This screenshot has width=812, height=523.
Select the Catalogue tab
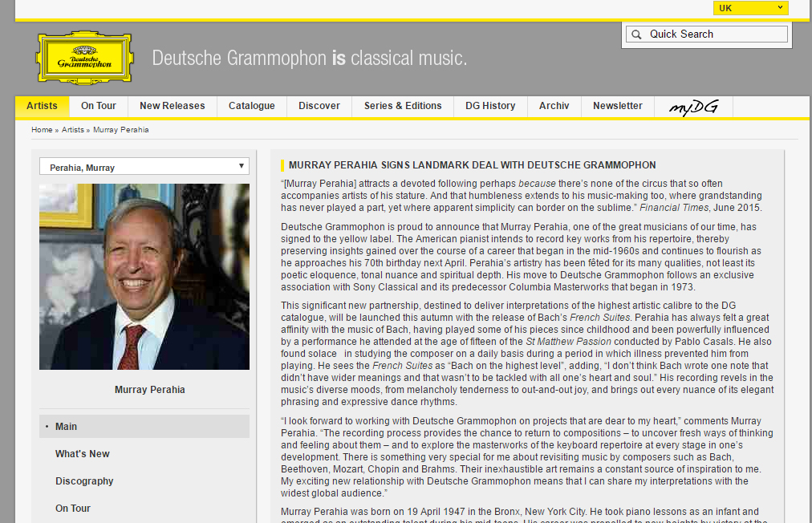point(252,106)
